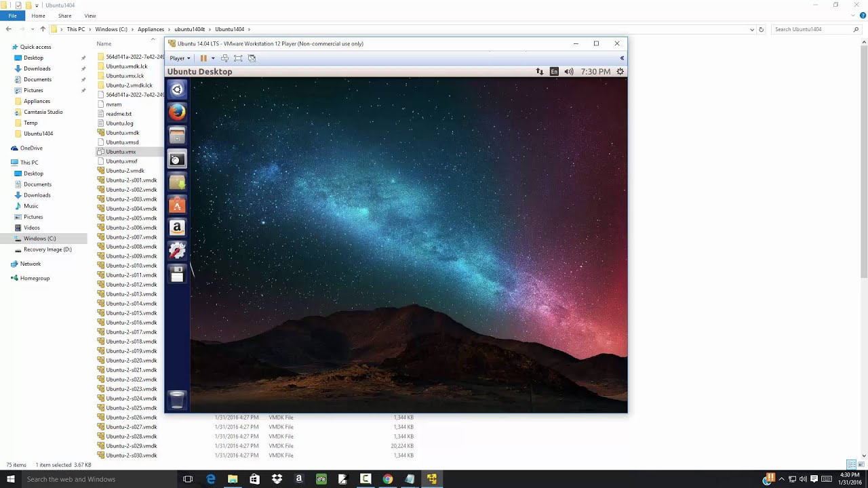Open the Ubuntu session gear menu
Screen dimensions: 868x488
pyautogui.click(x=620, y=71)
